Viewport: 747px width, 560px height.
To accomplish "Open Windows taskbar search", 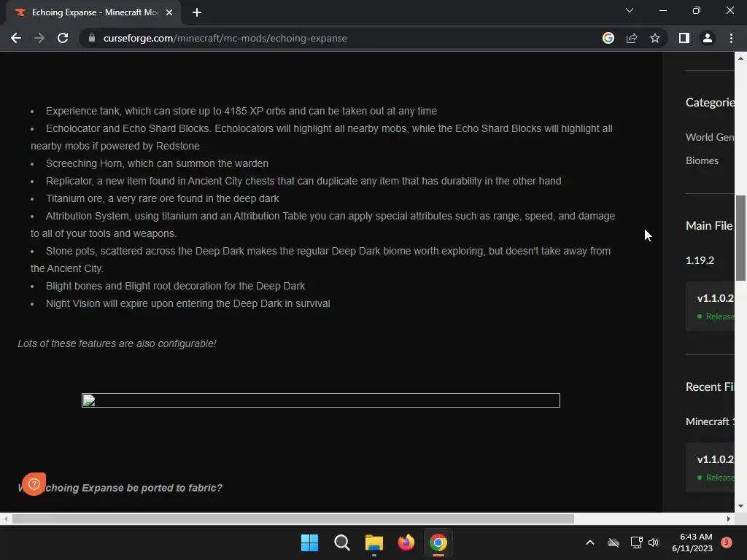I will pos(341,542).
